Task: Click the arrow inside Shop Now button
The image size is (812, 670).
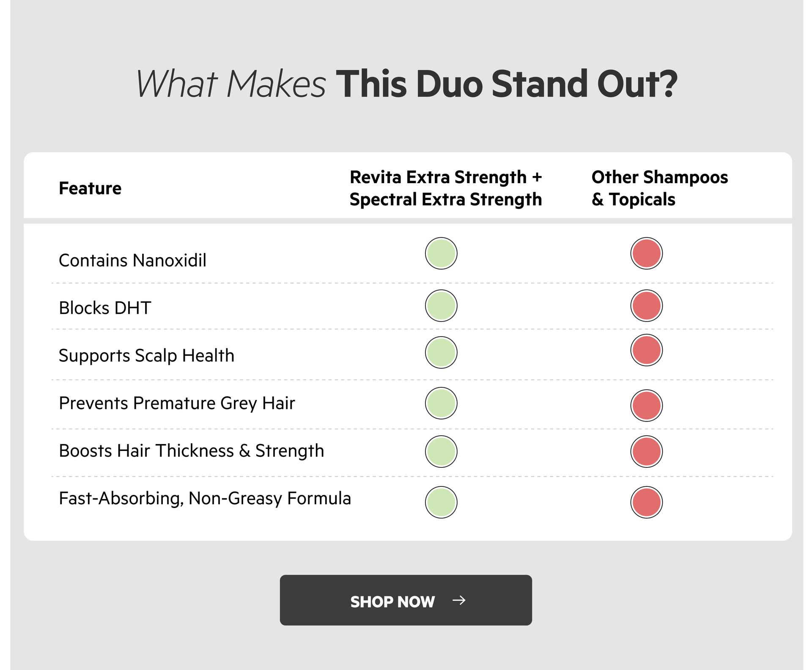Action: click(459, 600)
